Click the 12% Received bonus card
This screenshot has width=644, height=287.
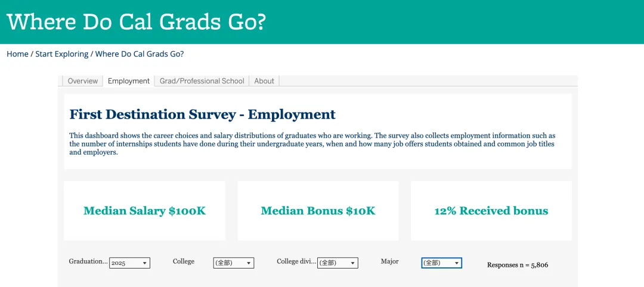point(491,211)
